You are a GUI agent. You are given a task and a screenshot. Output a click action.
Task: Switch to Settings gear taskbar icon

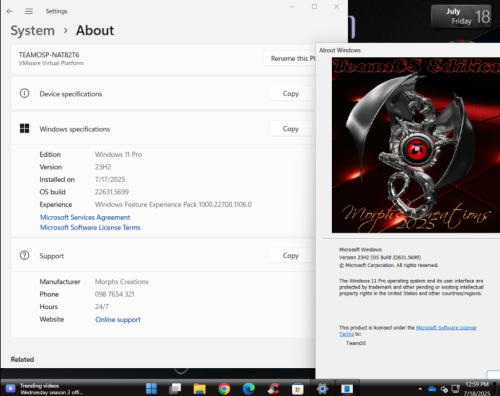(322, 388)
